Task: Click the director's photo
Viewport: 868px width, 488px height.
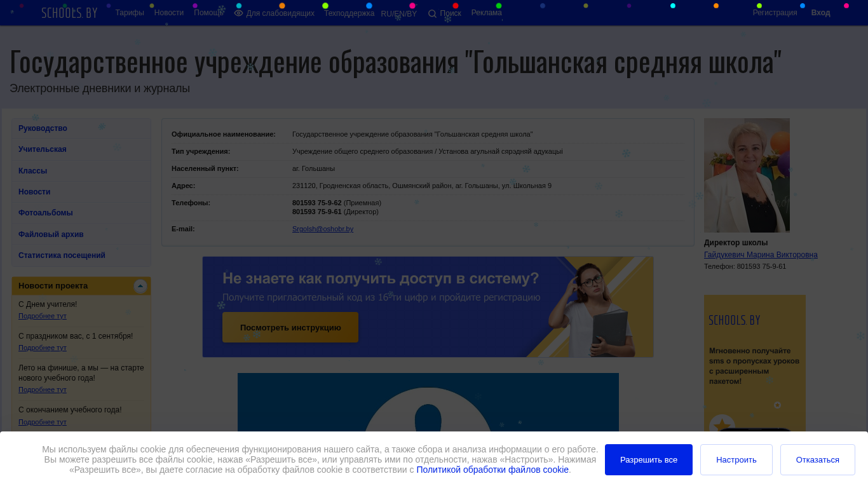Action: coord(747,175)
